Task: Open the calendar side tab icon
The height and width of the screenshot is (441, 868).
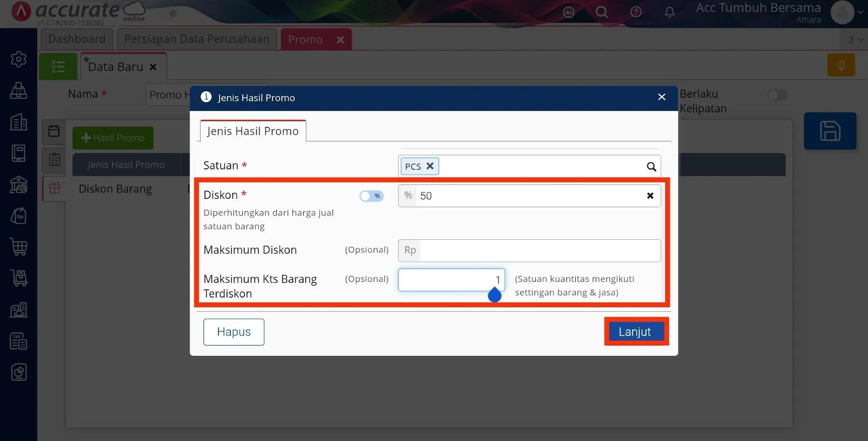Action: tap(54, 131)
